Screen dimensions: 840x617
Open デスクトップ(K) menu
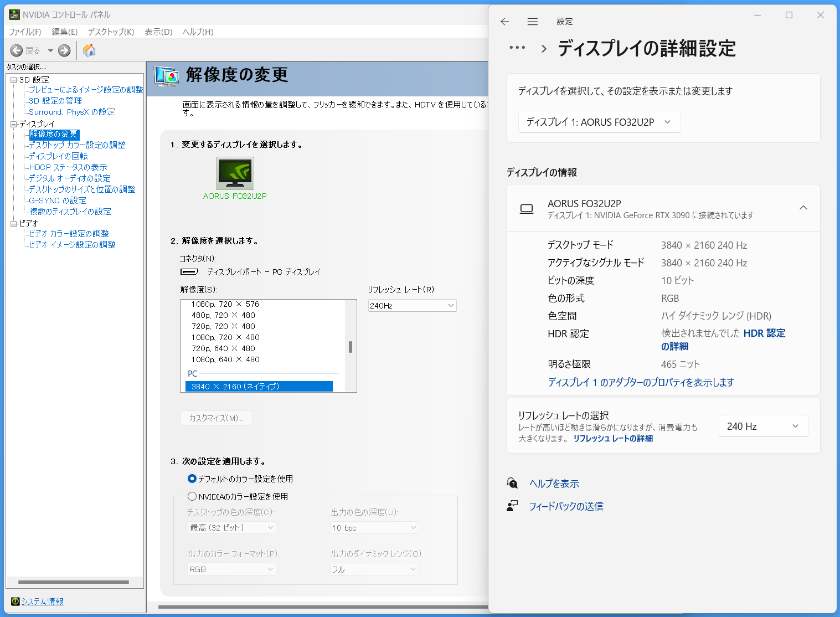point(111,32)
